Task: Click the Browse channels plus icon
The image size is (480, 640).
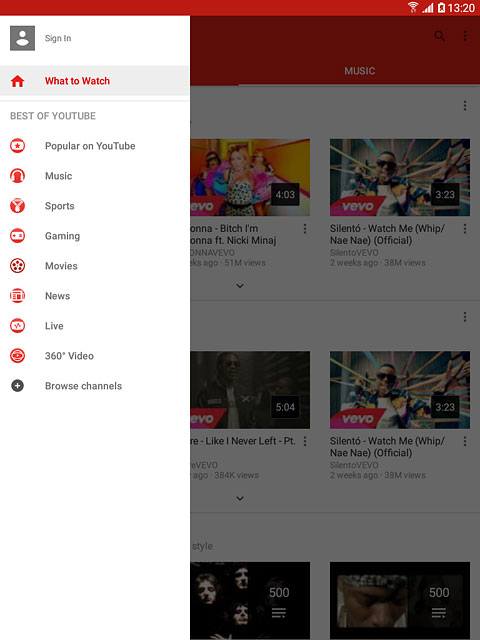Action: (x=18, y=386)
